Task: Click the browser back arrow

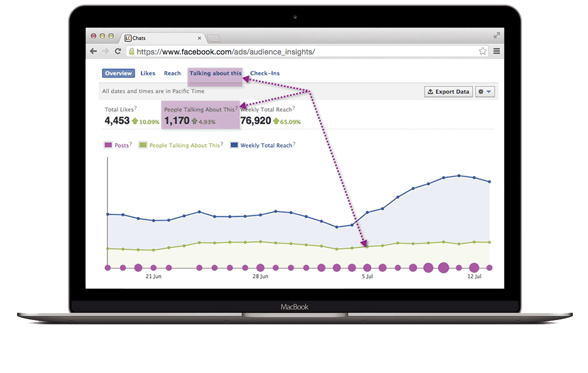Action: [x=94, y=51]
